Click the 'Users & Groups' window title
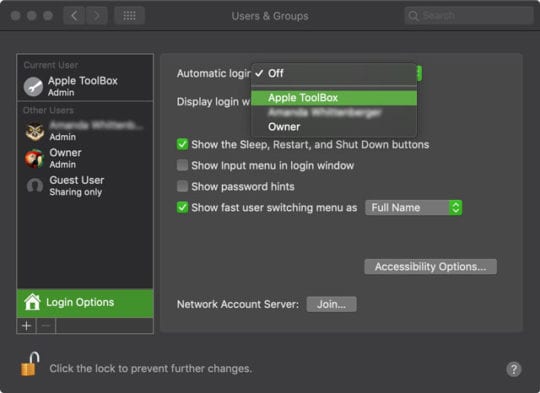The height and width of the screenshot is (393, 540). [270, 16]
